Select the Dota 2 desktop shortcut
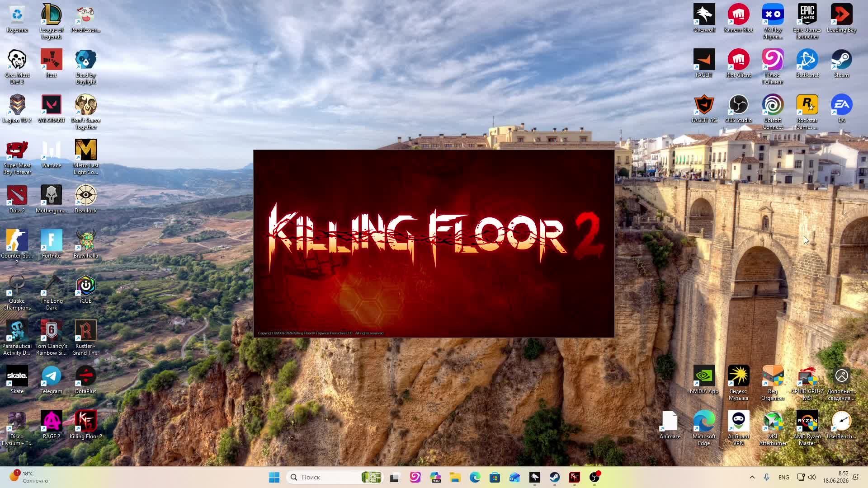Viewport: 868px width, 488px height. 17,199
